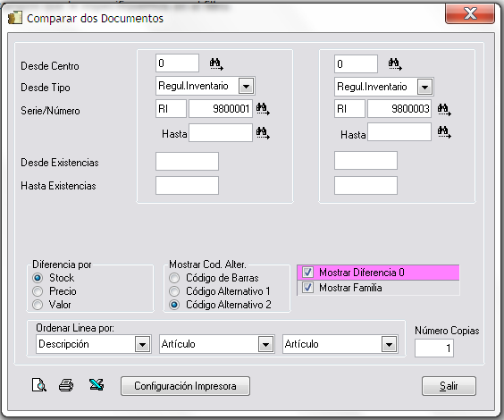Export results using the Excel icon
The height and width of the screenshot is (420, 504).
[x=97, y=384]
